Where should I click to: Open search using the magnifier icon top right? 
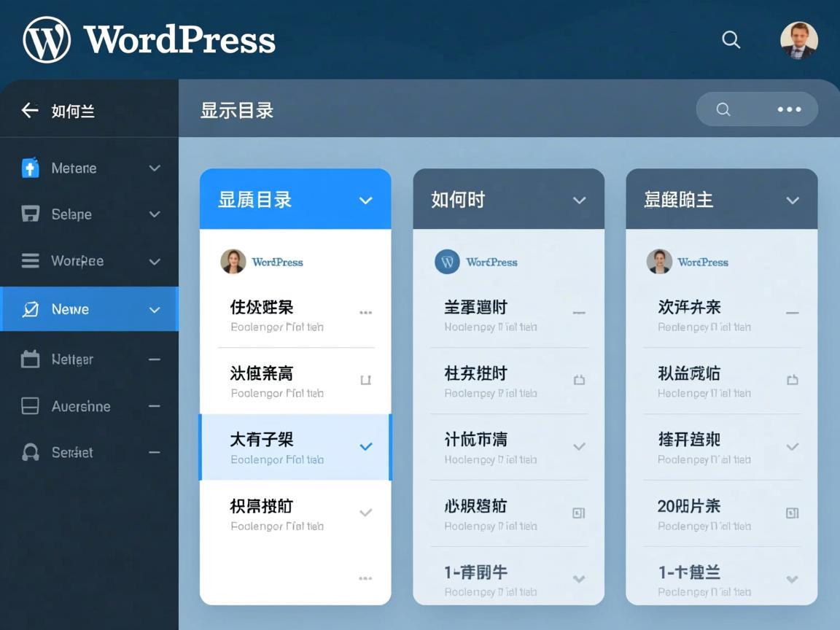point(731,41)
